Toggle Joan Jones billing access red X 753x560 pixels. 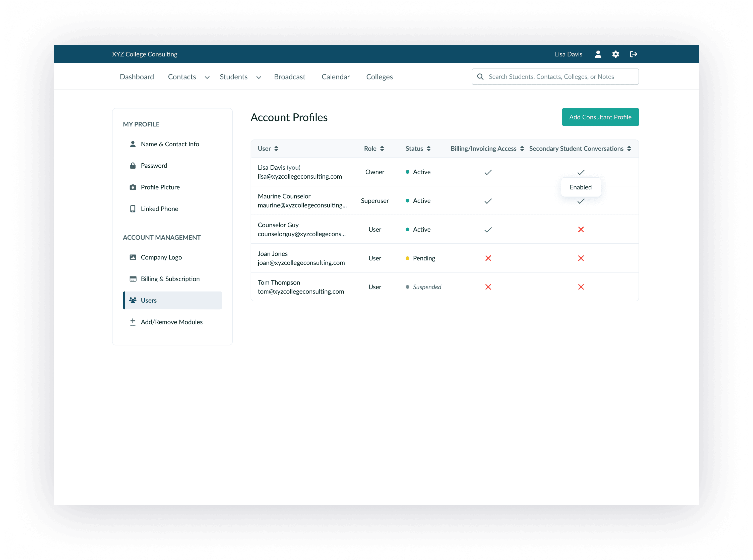tap(488, 258)
